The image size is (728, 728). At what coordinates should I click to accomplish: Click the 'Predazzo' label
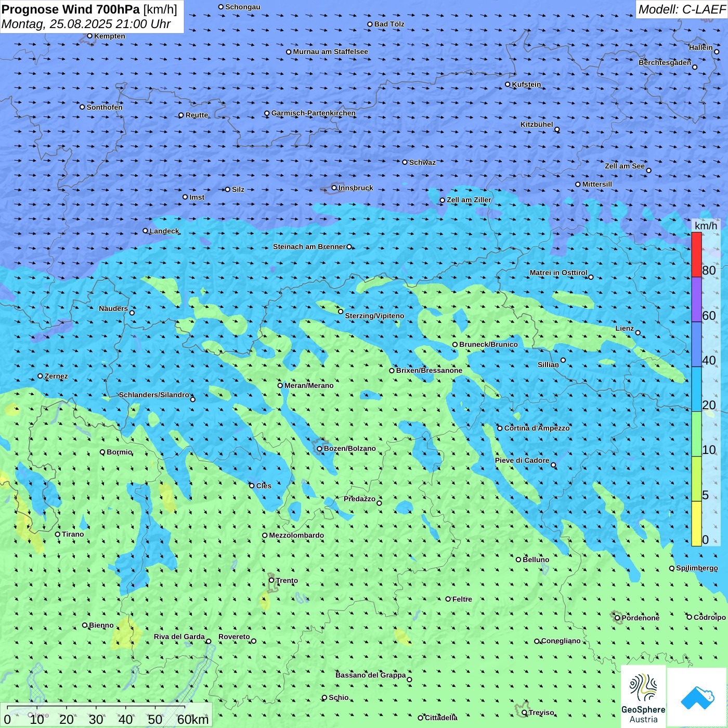coord(359,499)
